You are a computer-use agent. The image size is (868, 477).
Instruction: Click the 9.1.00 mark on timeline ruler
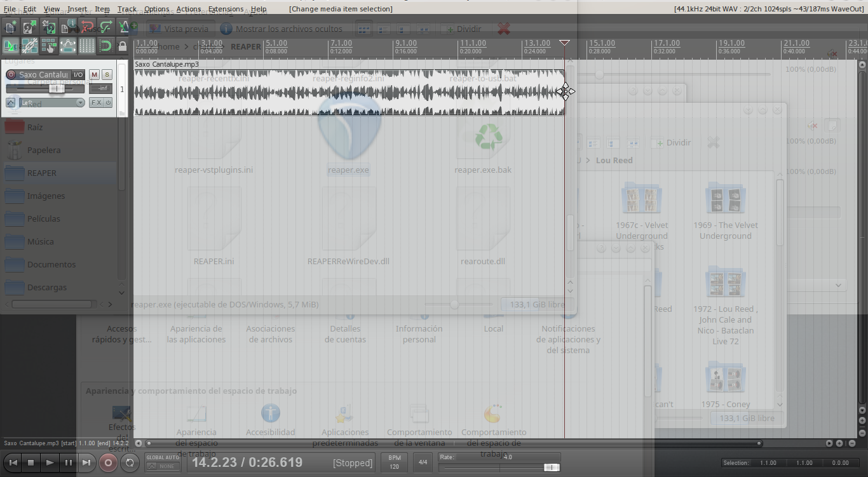click(405, 43)
